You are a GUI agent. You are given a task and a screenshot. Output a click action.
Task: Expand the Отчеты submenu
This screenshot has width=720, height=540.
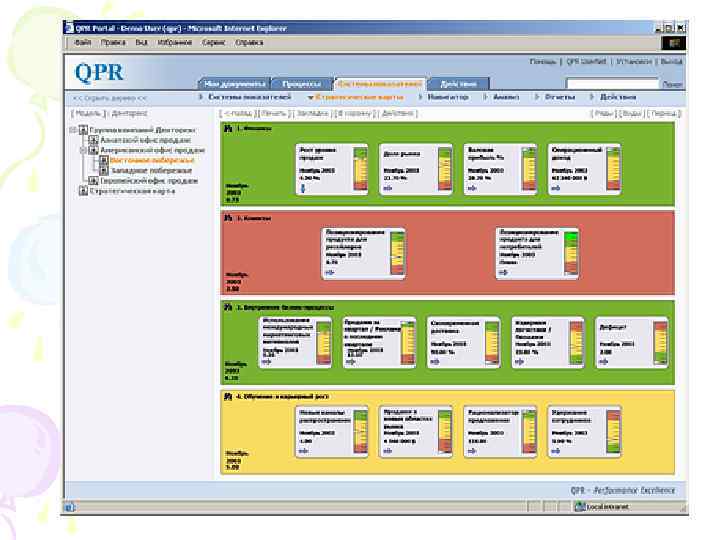tap(556, 97)
